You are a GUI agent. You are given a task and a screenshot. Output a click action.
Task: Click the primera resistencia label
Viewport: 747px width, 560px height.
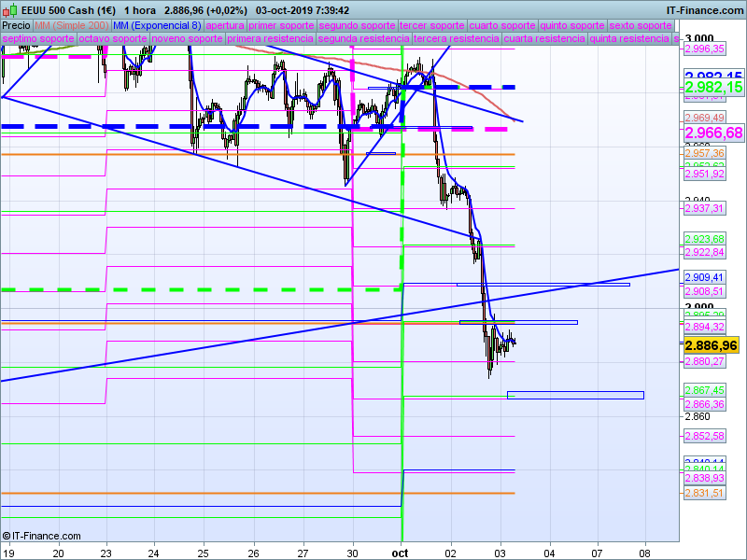[270, 39]
